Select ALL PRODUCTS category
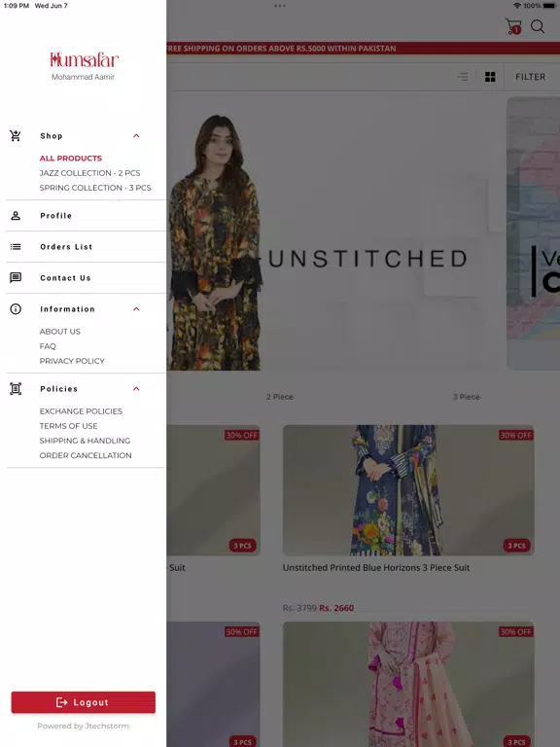 click(x=70, y=159)
